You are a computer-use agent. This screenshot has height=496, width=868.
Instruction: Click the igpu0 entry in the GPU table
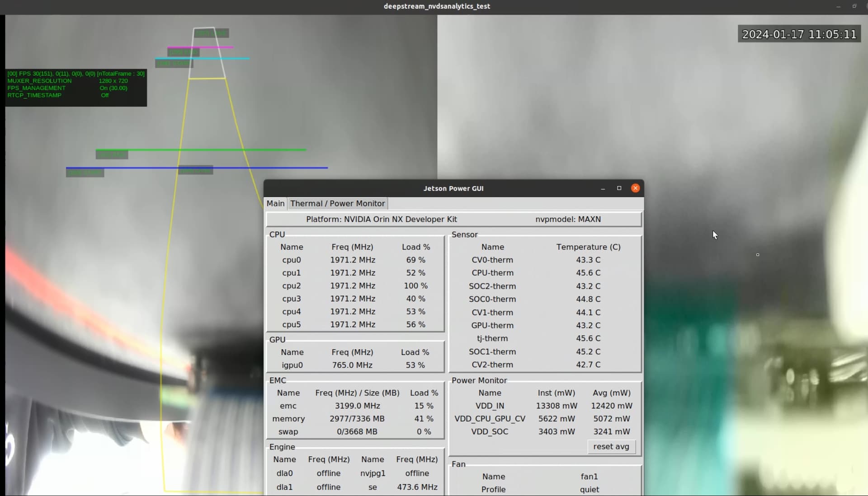point(292,365)
